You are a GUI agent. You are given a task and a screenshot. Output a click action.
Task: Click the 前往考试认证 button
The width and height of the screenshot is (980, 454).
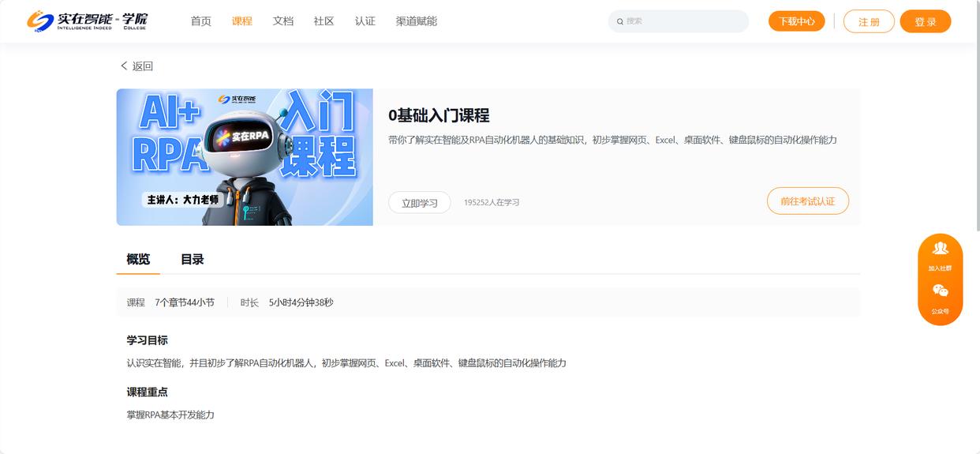808,201
